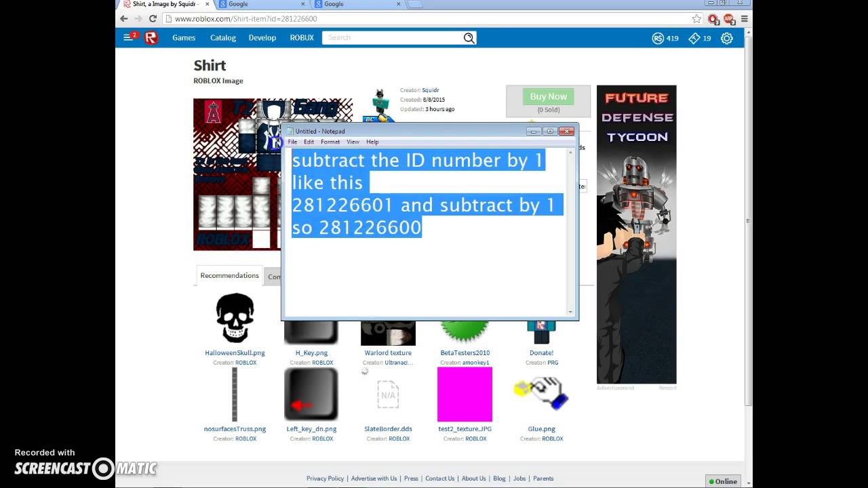
Task: Open the test2_texture.JPG magenta thumbnail
Action: pos(465,394)
